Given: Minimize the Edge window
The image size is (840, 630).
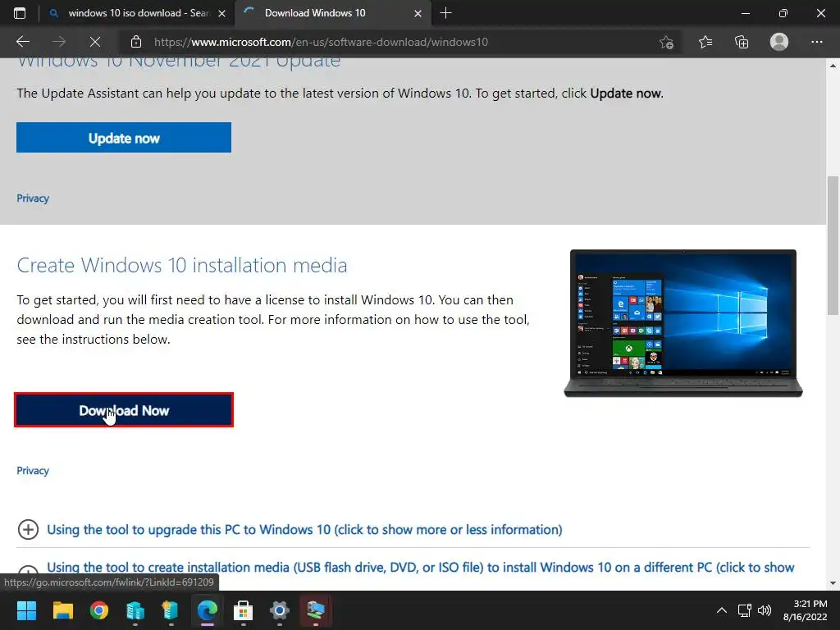Looking at the screenshot, I should (745, 13).
